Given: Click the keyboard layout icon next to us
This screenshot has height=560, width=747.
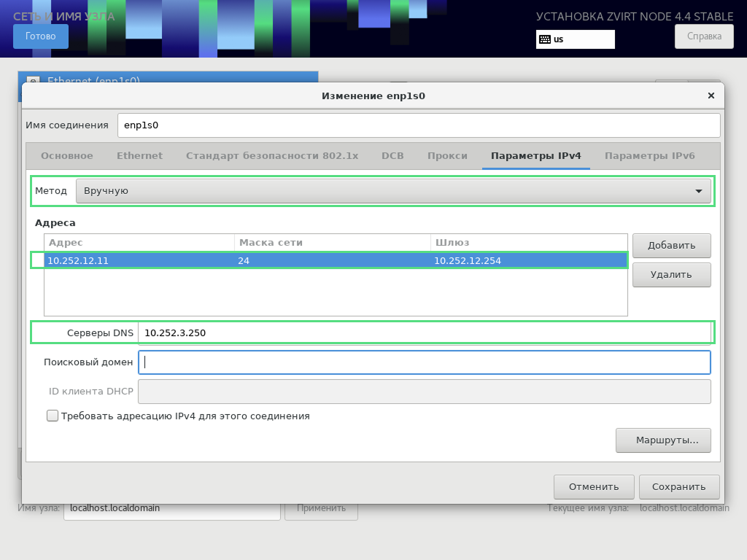Looking at the screenshot, I should click(545, 39).
